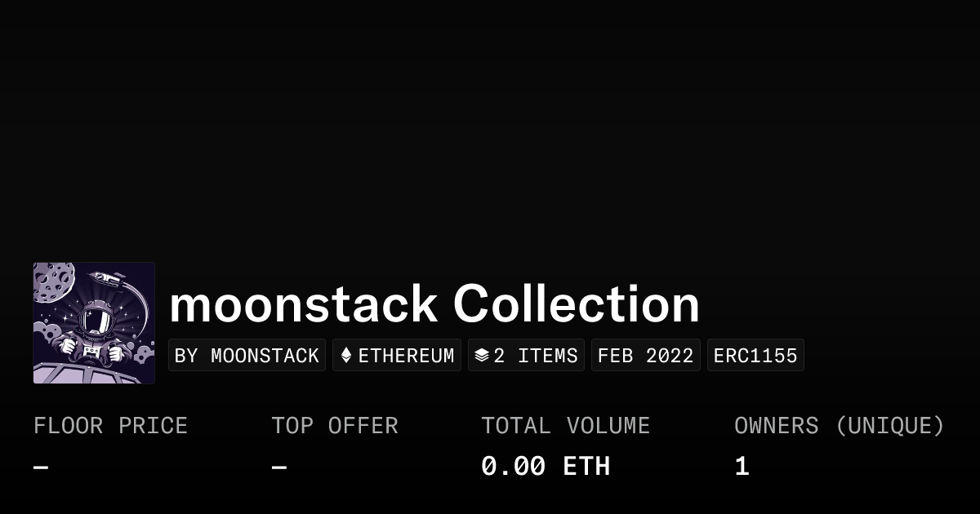Viewport: 980px width, 514px height.
Task: Click the TOTAL VOLUME label
Action: click(565, 426)
